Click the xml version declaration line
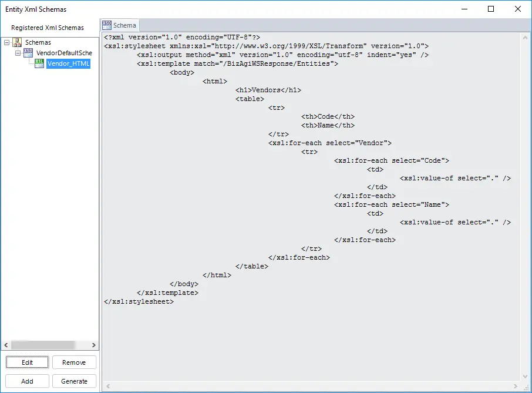532x393 pixels. [x=182, y=38]
